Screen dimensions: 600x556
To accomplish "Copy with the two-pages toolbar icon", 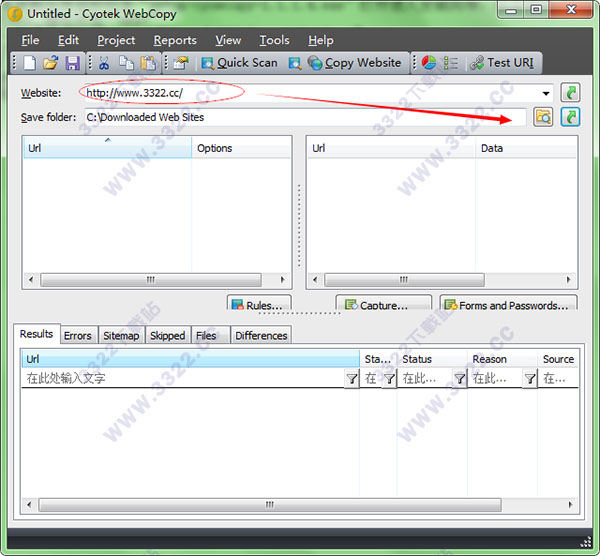I will coord(126,63).
